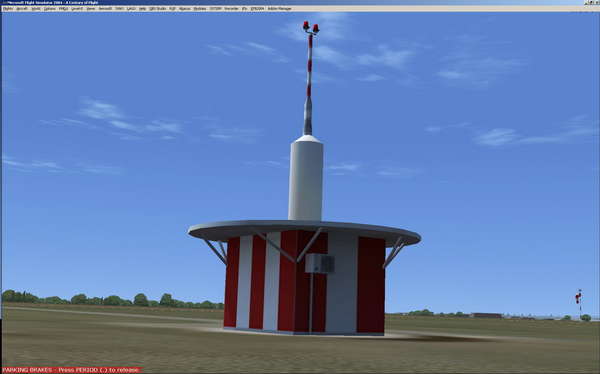The height and width of the screenshot is (374, 600).
Task: Open the Help menu
Action: [x=142, y=8]
